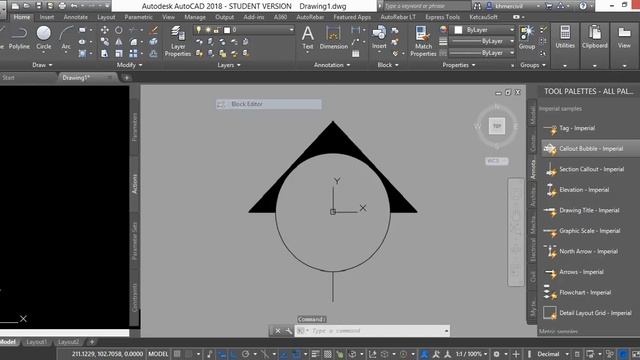Click the command line input field
The width and height of the screenshot is (640, 360).
coord(372,331)
